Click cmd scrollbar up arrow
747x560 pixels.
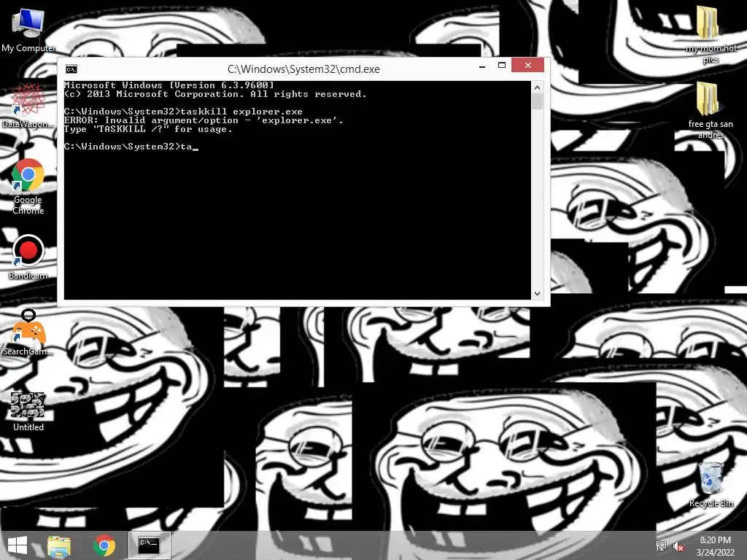coord(538,87)
